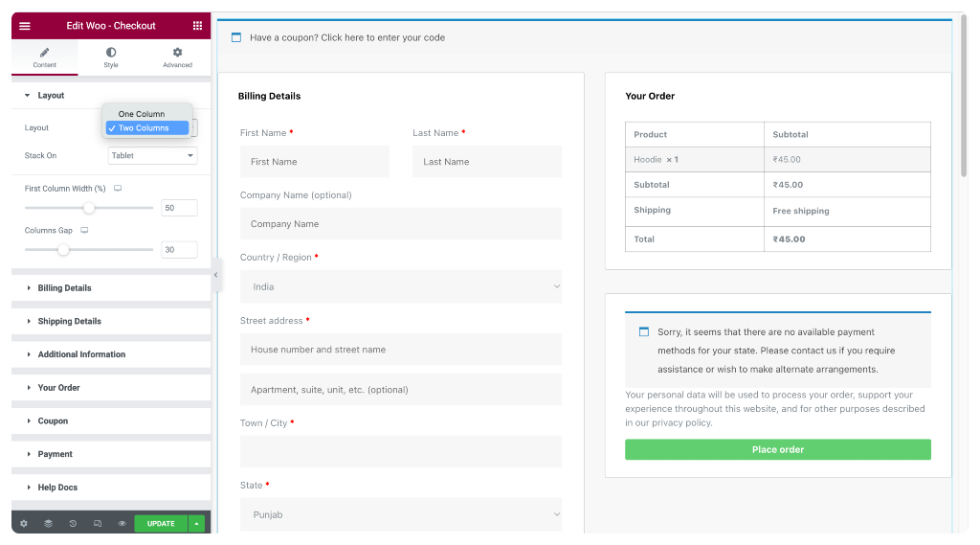This screenshot has width=980, height=545.
Task: Click the Company Name input field
Action: click(401, 223)
